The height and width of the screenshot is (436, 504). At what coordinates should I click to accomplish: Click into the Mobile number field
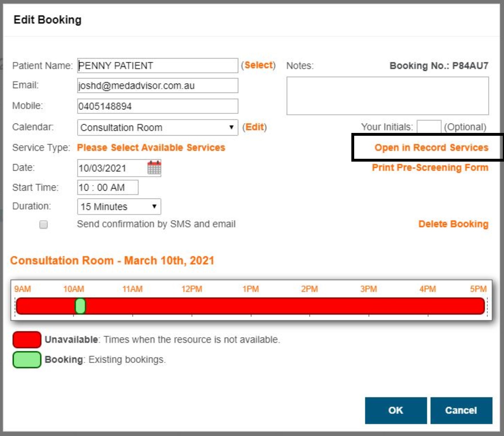157,106
